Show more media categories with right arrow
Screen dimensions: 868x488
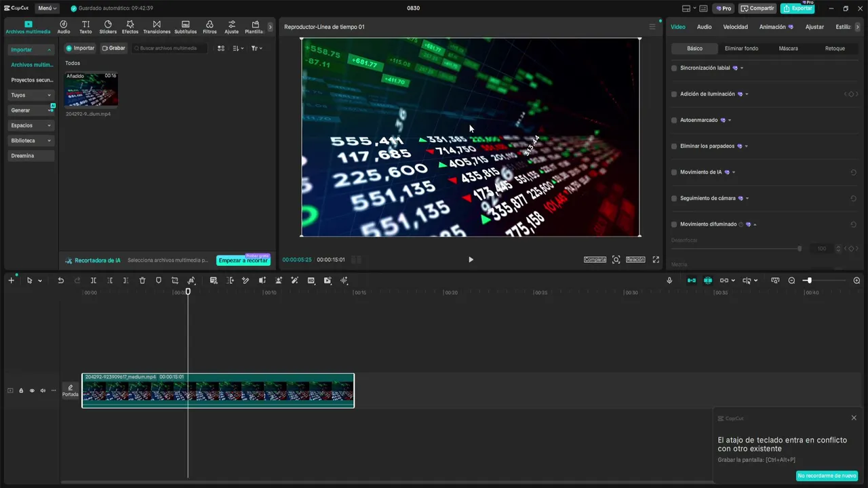pyautogui.click(x=270, y=27)
